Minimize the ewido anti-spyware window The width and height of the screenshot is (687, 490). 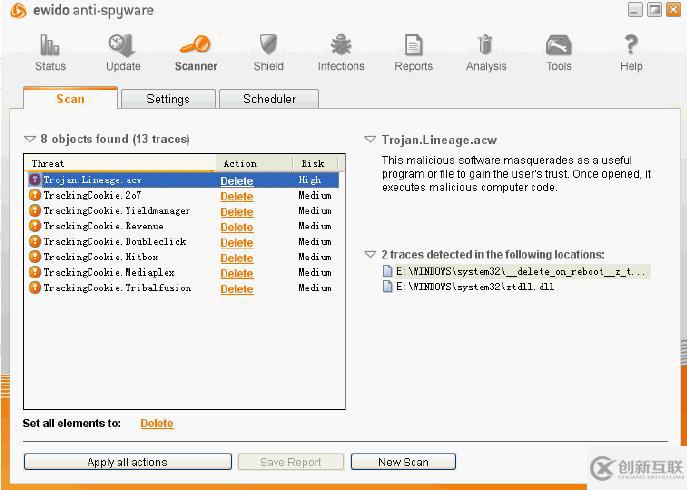[x=635, y=9]
